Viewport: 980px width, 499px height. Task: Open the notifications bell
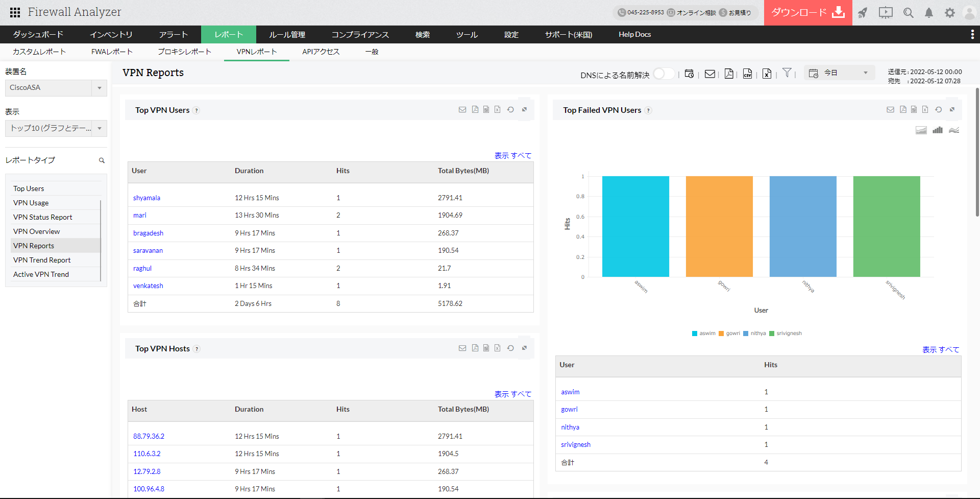[929, 13]
